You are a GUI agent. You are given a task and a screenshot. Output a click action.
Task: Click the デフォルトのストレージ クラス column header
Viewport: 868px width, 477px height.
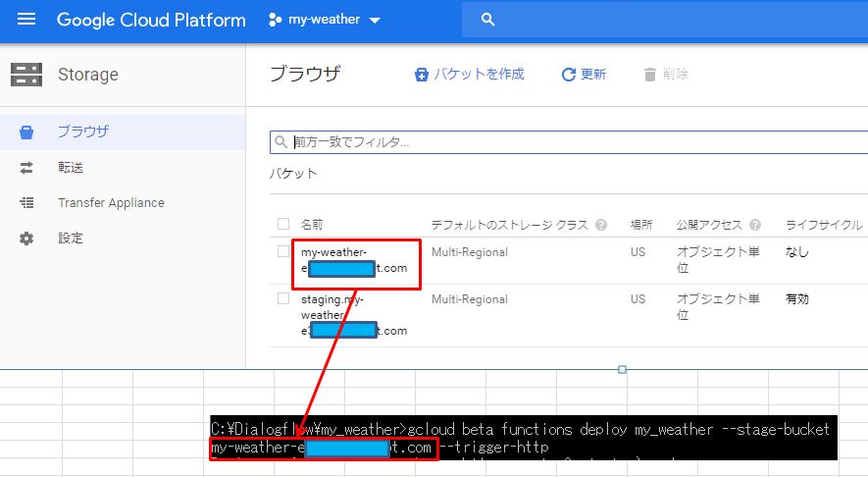[509, 225]
